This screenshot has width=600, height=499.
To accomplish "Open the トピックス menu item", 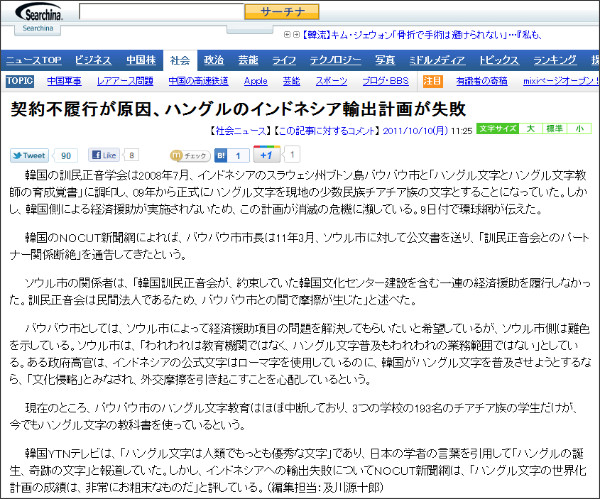I will pyautogui.click(x=499, y=60).
